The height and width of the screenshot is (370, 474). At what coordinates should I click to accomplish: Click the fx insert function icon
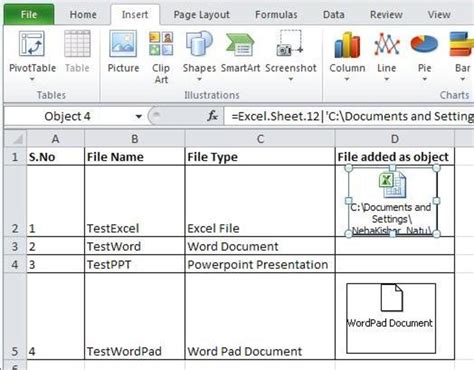point(212,116)
